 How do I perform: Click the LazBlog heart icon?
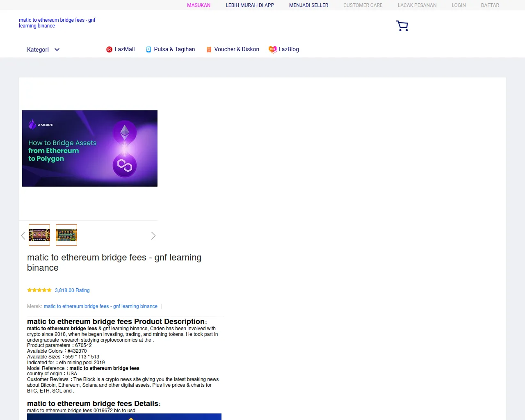click(x=272, y=49)
